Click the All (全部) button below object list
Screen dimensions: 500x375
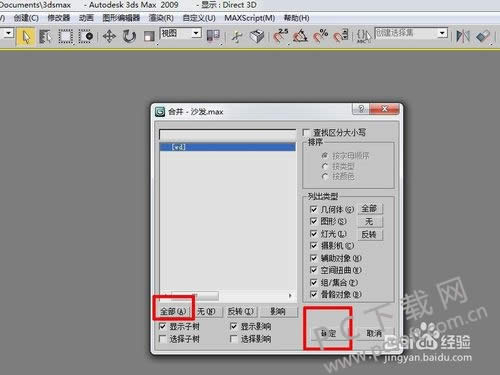[x=173, y=312]
